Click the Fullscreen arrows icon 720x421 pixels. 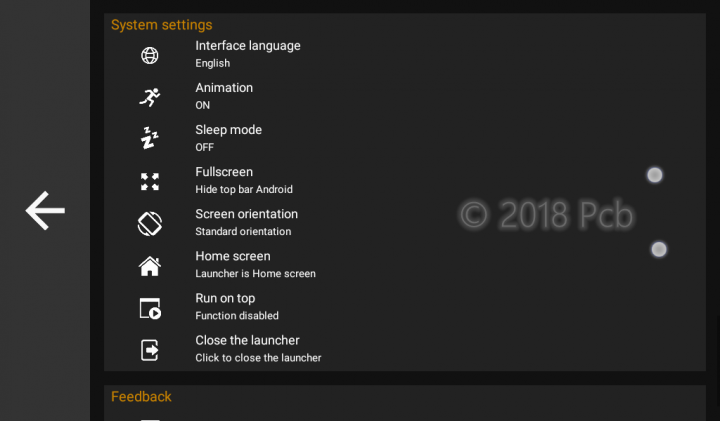(x=150, y=182)
